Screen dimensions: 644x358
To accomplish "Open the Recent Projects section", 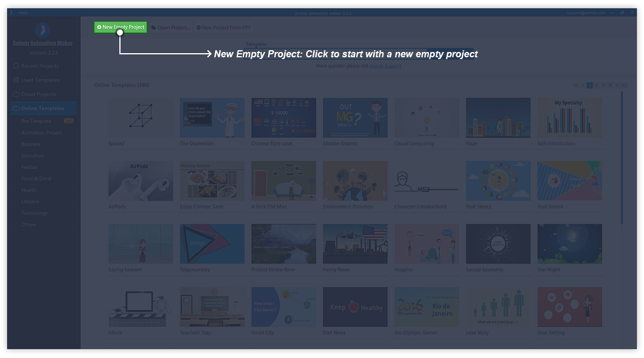I will point(39,66).
